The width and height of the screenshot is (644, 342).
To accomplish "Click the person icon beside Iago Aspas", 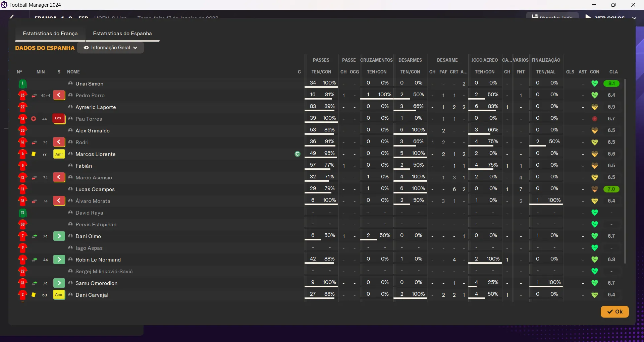I will pyautogui.click(x=70, y=248).
